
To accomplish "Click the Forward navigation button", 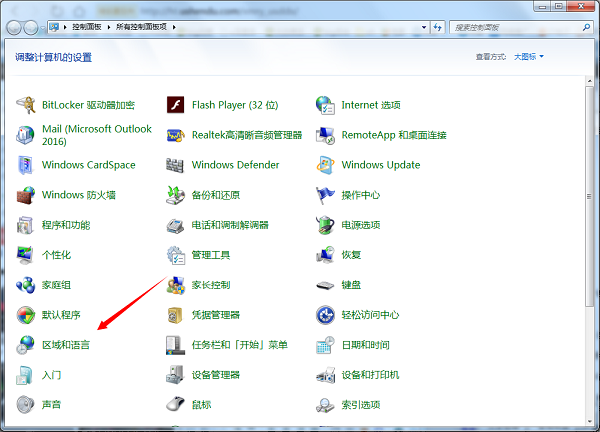I will (31, 28).
